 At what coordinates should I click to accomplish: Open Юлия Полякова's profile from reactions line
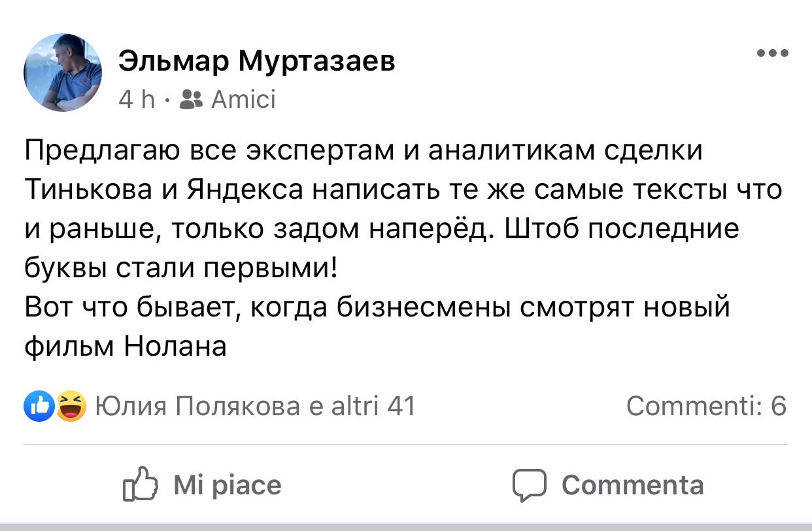pyautogui.click(x=198, y=406)
